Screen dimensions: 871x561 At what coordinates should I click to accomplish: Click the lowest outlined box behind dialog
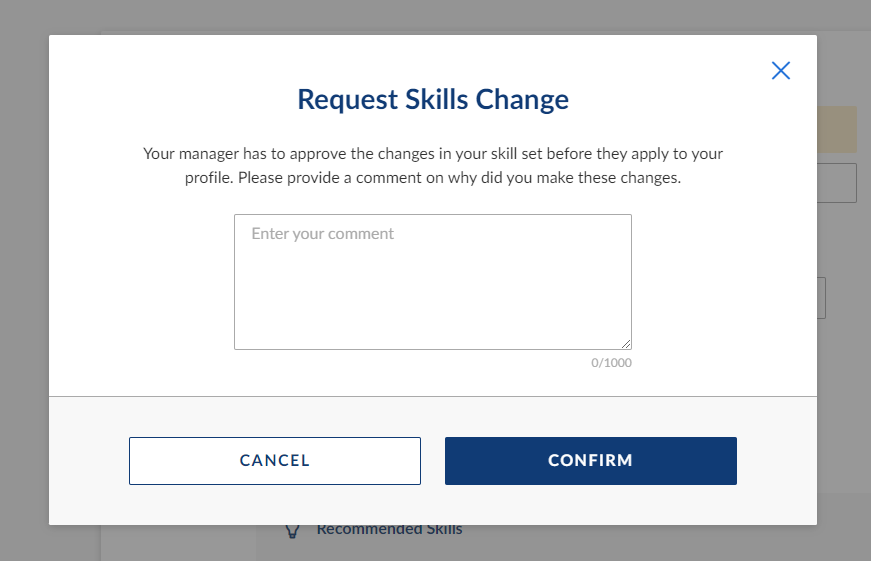tap(822, 298)
